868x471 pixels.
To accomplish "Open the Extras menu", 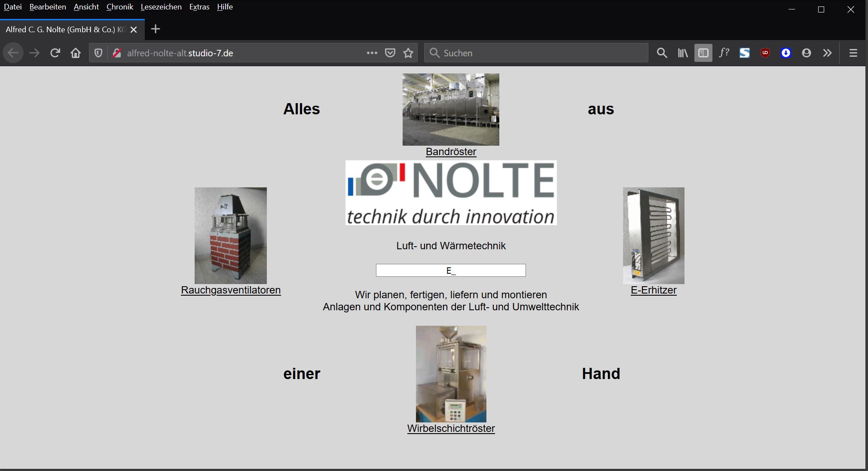I will click(199, 7).
